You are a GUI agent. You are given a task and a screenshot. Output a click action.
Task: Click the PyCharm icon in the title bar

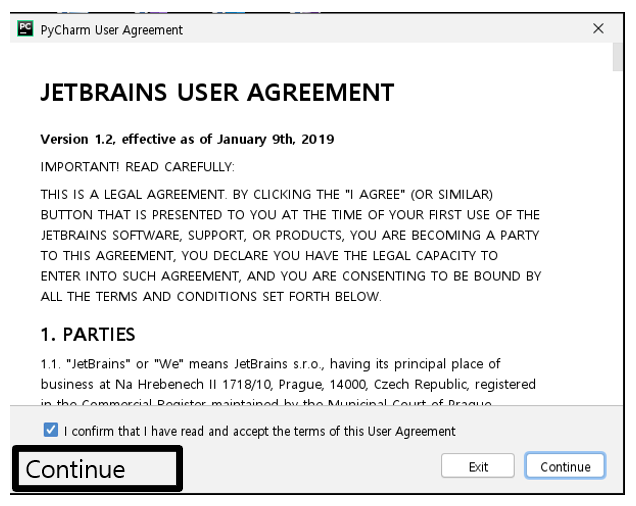(x=25, y=29)
